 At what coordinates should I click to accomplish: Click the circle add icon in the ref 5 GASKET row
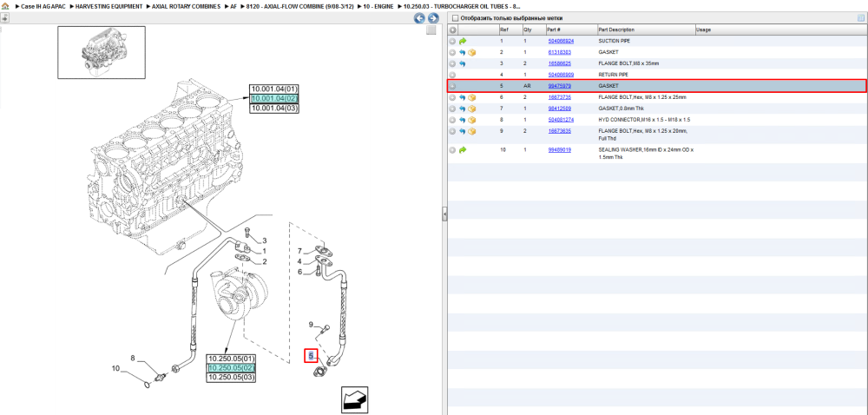[x=452, y=86]
